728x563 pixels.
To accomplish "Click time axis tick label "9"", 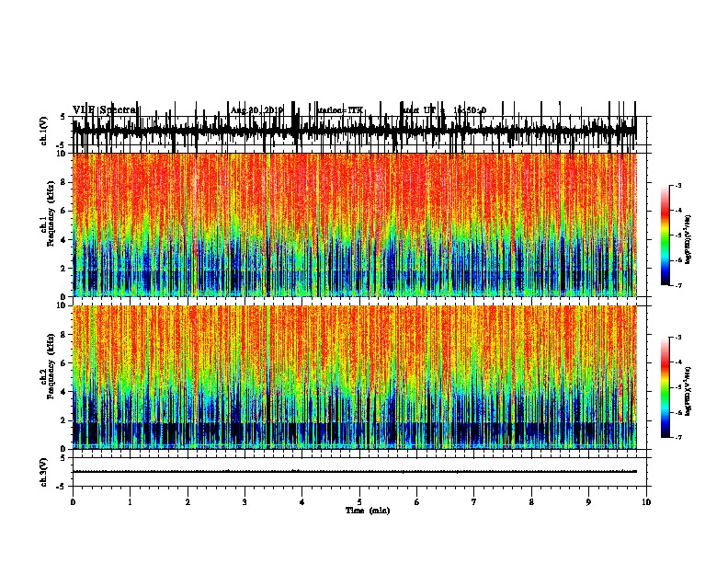I will (x=588, y=502).
